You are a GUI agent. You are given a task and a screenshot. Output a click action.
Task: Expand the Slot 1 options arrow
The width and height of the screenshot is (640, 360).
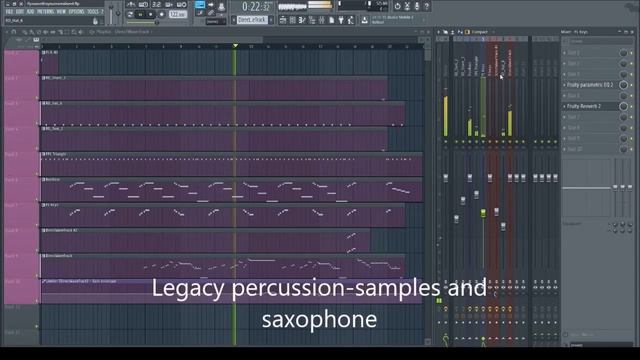(x=565, y=53)
